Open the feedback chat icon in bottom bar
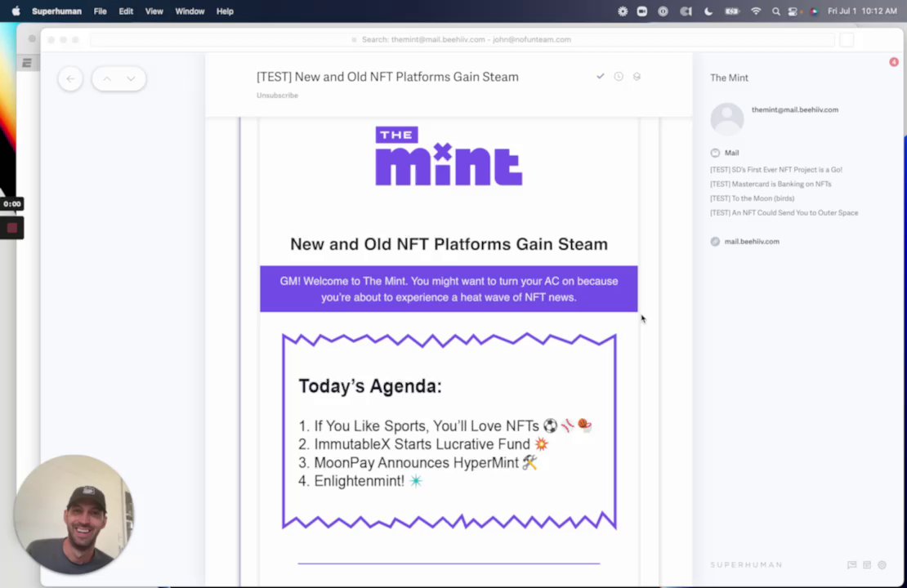This screenshot has width=907, height=588. click(851, 565)
